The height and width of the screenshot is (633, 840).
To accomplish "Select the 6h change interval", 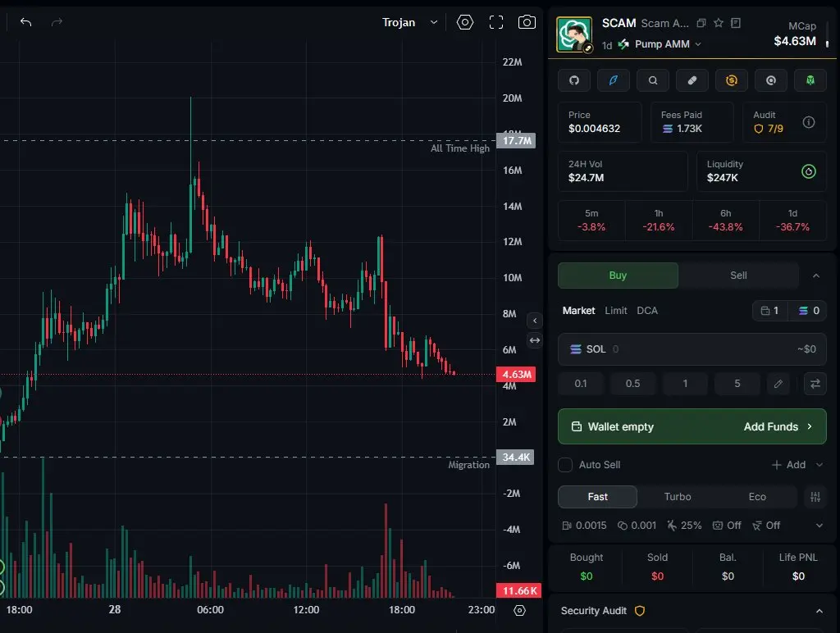I will point(725,220).
